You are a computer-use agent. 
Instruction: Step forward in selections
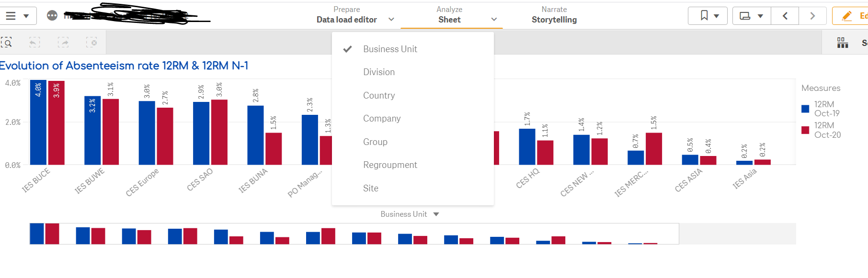(x=63, y=43)
